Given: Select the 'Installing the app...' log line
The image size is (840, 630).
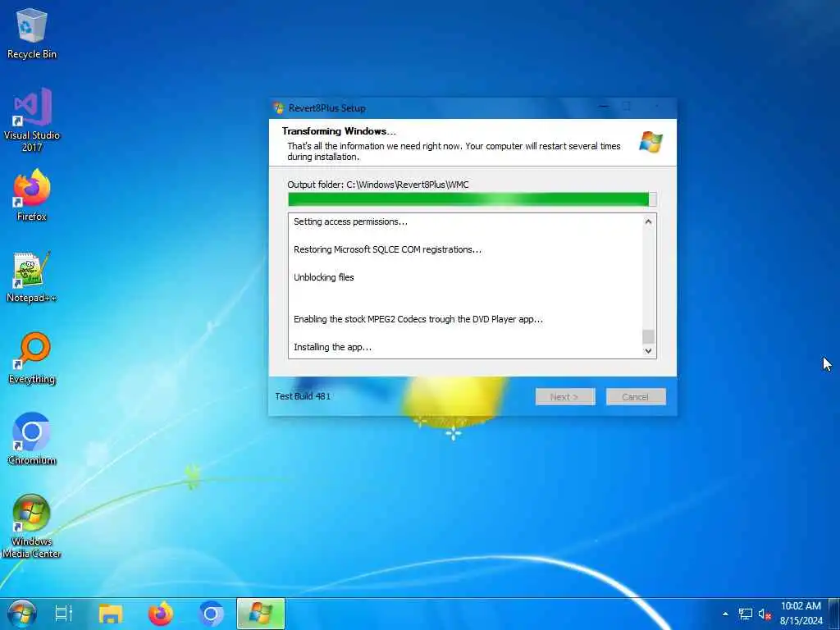Looking at the screenshot, I should 332,347.
